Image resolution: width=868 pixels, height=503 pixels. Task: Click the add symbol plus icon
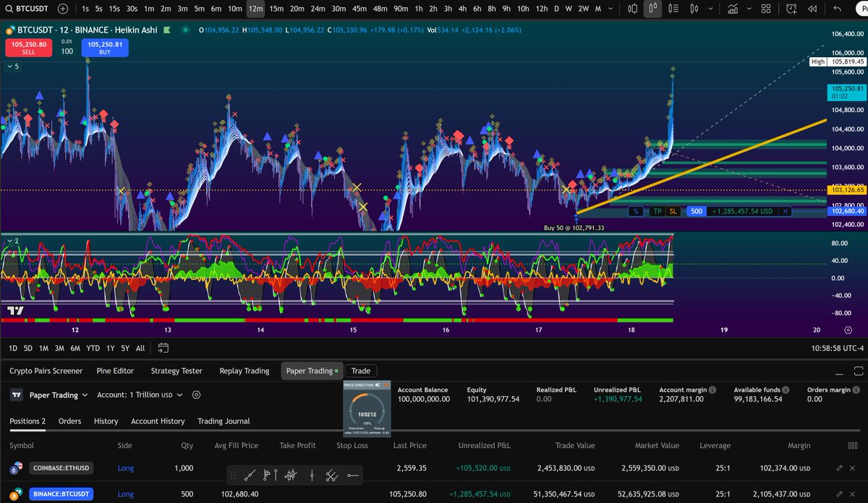63,9
